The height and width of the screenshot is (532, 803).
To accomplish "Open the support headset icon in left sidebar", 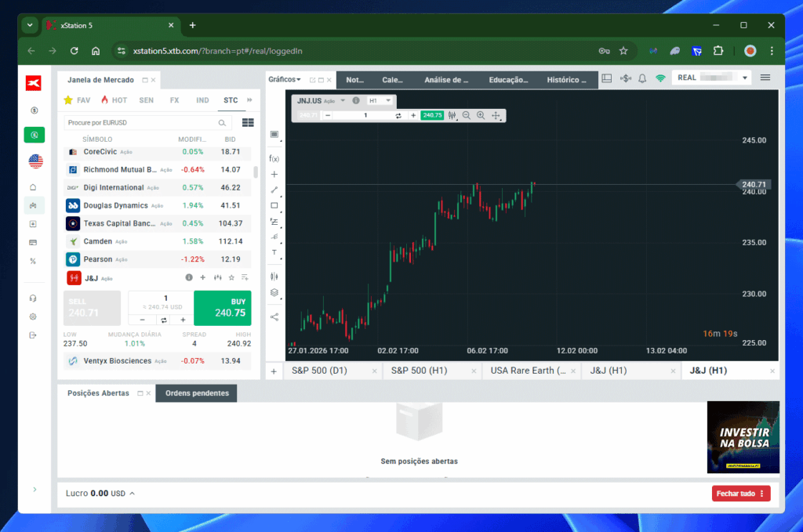I will [33, 299].
